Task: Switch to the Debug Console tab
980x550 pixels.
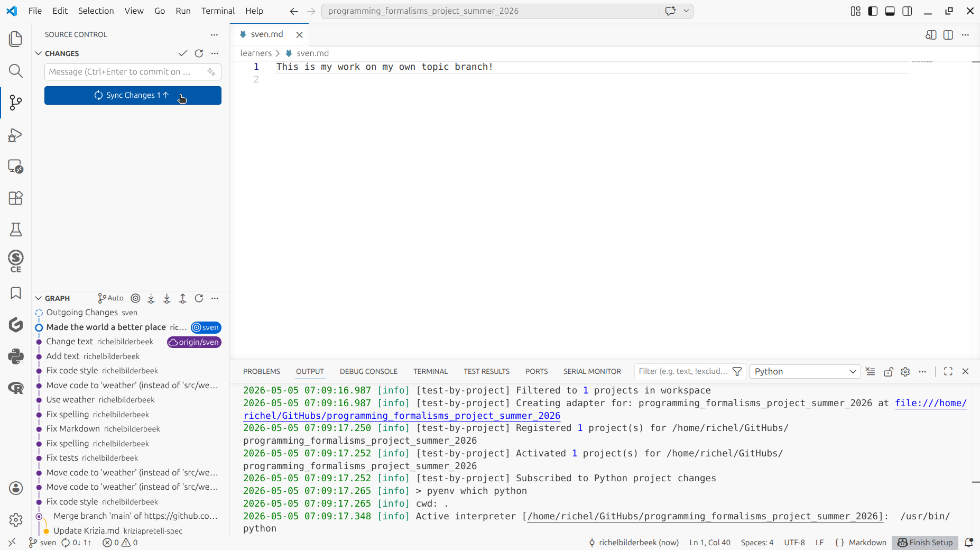Action: pos(368,371)
